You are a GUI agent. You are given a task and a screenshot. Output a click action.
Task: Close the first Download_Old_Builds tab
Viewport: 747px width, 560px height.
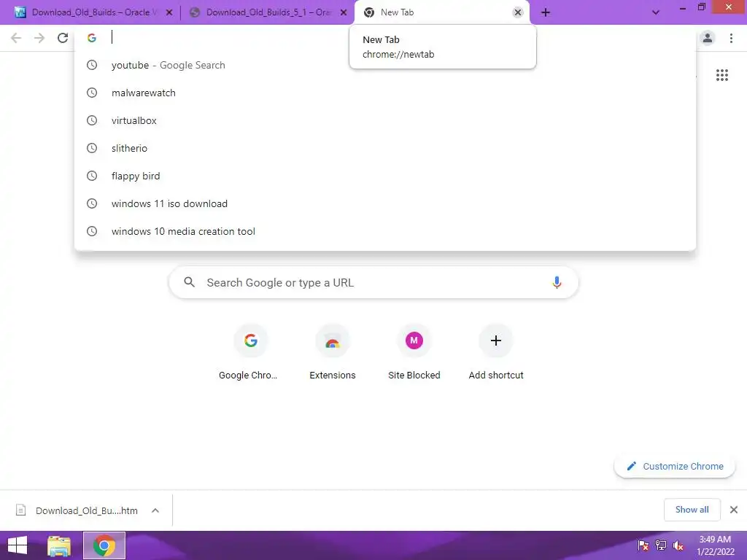point(169,12)
